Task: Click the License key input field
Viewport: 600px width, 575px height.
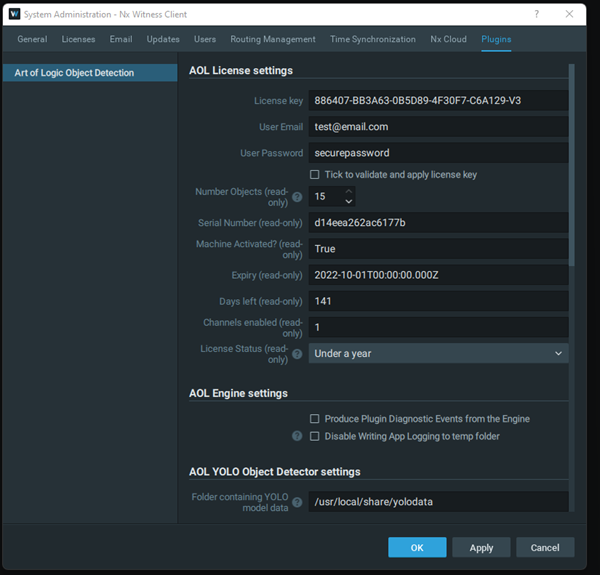Action: (x=438, y=101)
